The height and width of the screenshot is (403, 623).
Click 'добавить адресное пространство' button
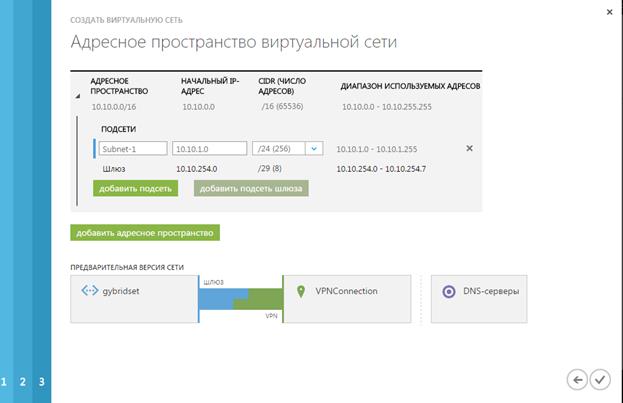point(145,233)
